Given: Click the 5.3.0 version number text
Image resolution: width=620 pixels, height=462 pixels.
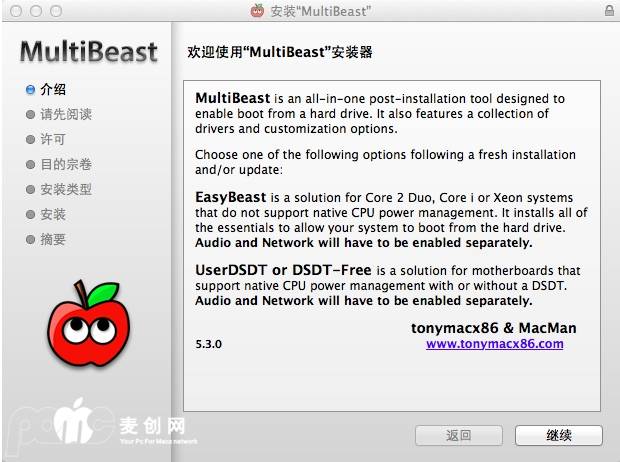Looking at the screenshot, I should (208, 344).
